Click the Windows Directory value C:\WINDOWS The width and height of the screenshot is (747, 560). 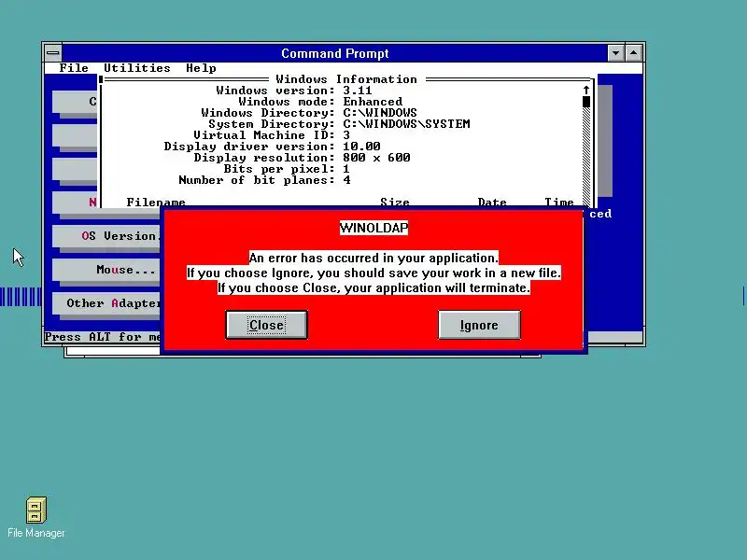pyautogui.click(x=380, y=113)
